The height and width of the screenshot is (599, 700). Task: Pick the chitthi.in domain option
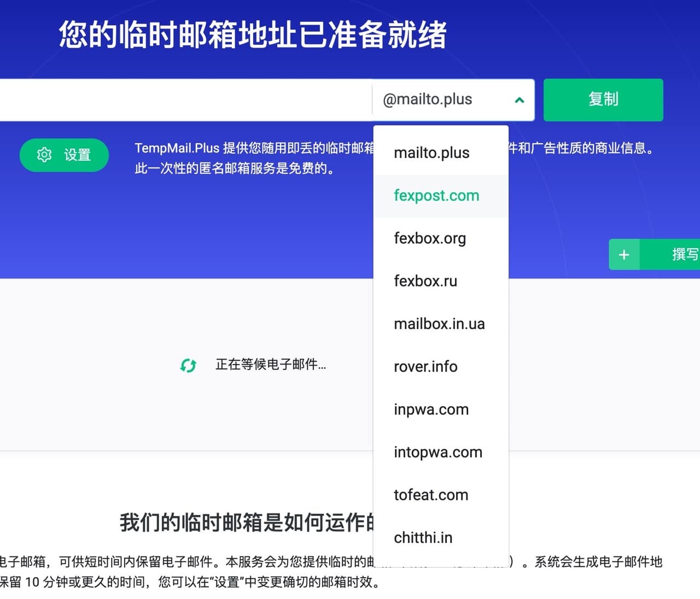tap(441, 538)
